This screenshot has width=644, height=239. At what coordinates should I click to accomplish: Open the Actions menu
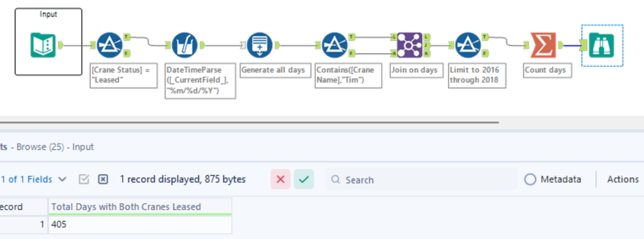623,180
